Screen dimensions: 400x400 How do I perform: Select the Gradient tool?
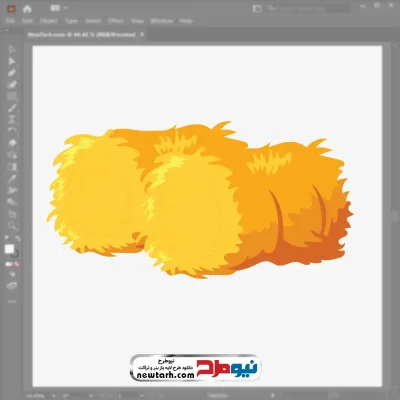coord(12,167)
